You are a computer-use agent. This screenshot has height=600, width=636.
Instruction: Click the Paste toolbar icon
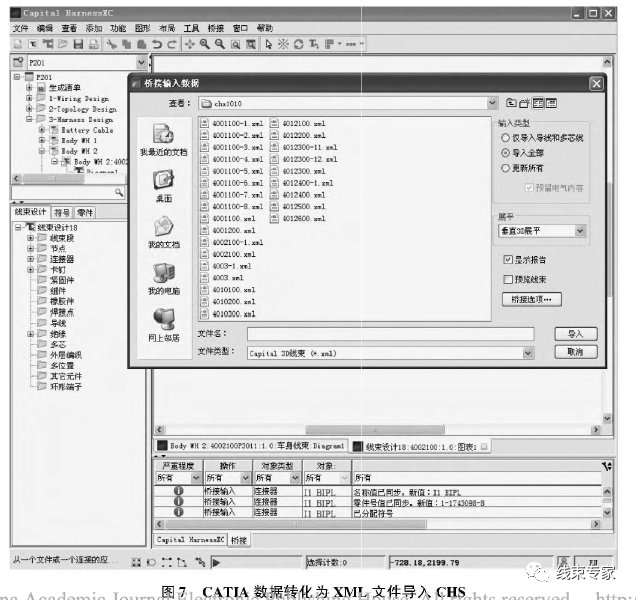(142, 44)
